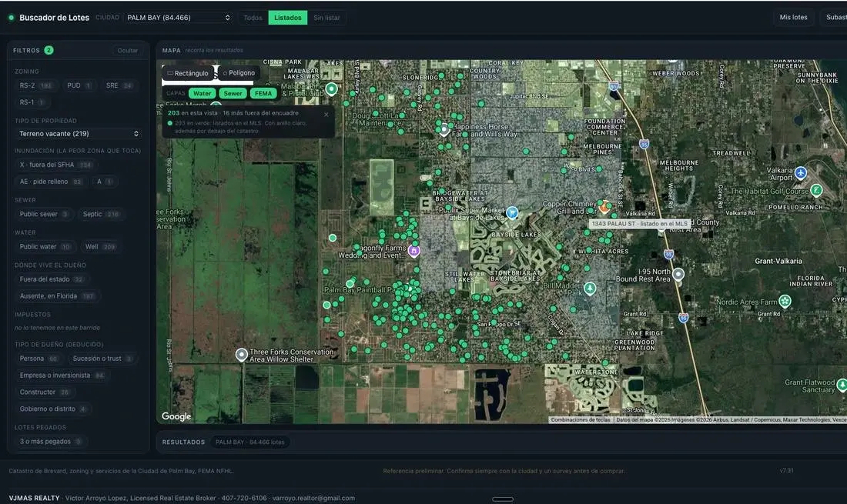Select the Dragonfly Farms purple marker
This screenshot has width=847, height=504.
(413, 251)
